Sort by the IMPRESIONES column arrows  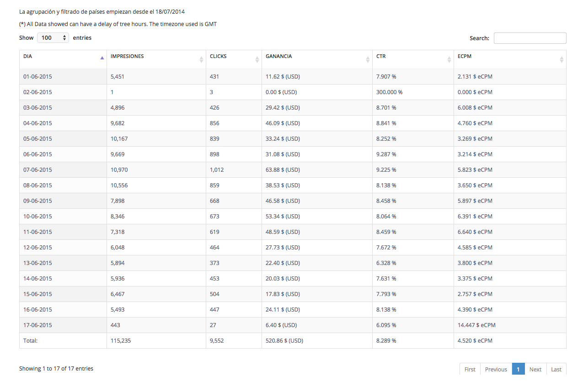(201, 59)
